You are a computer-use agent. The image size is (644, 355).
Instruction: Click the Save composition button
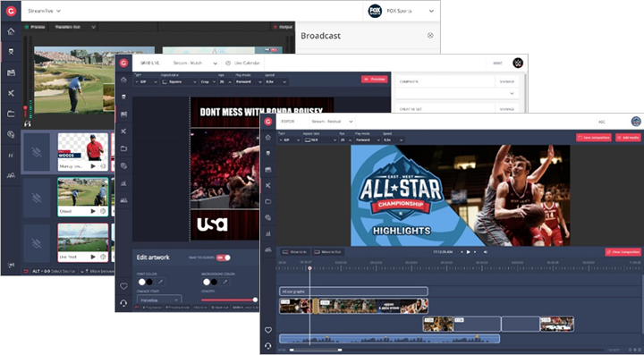point(594,138)
